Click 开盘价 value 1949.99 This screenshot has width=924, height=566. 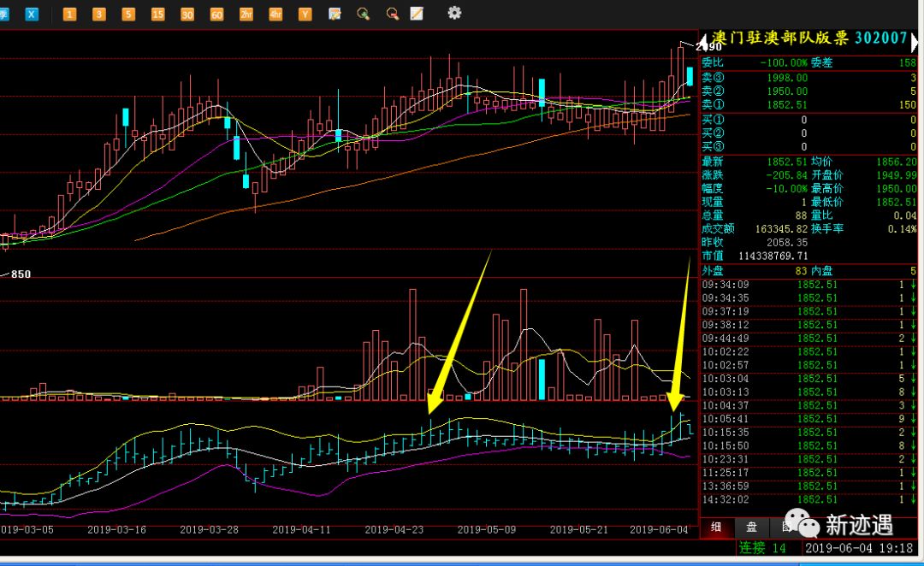pos(897,175)
